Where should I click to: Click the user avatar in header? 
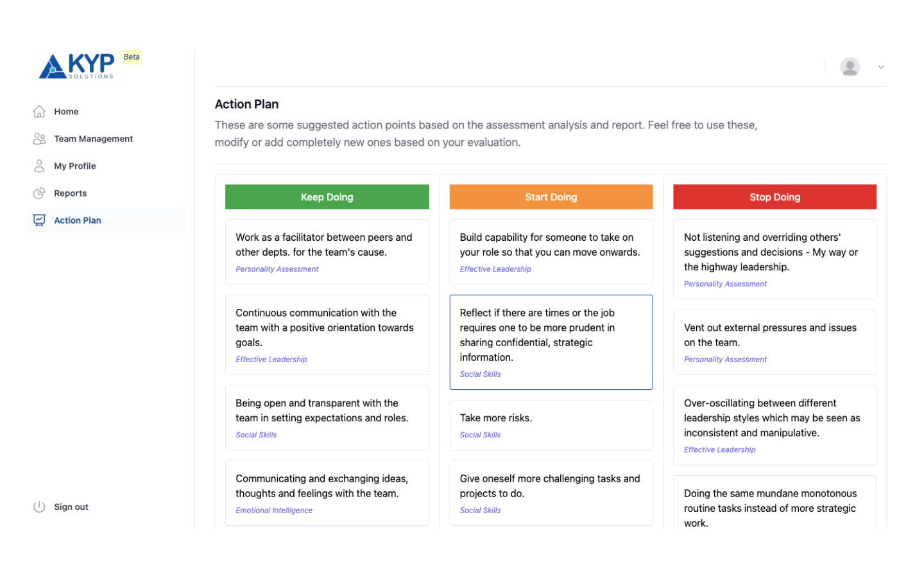[x=850, y=67]
